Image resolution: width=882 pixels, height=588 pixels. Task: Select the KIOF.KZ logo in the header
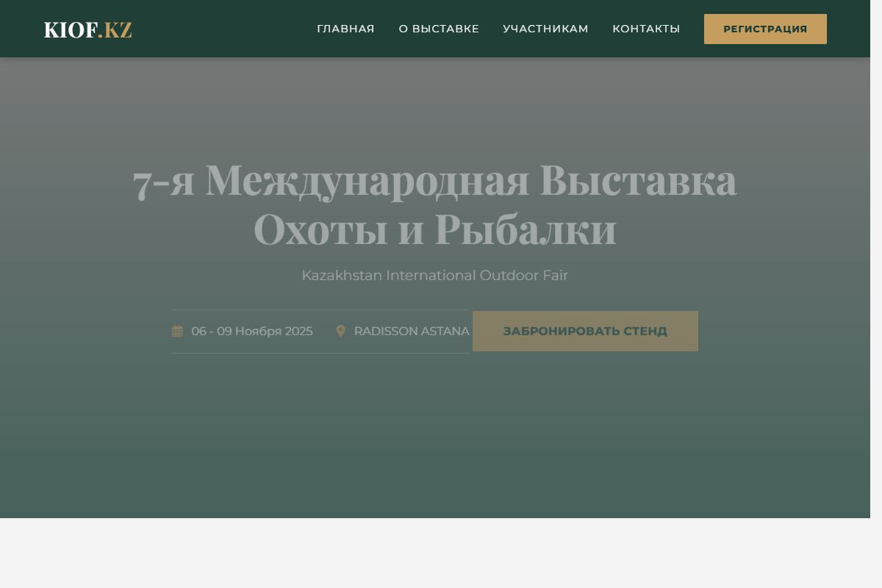[x=87, y=30]
